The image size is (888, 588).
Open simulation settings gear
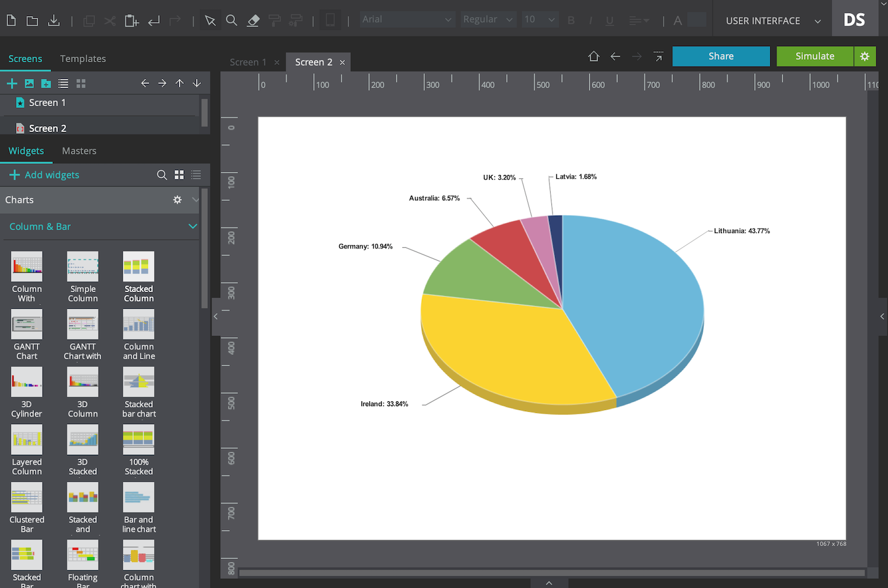[x=865, y=56]
